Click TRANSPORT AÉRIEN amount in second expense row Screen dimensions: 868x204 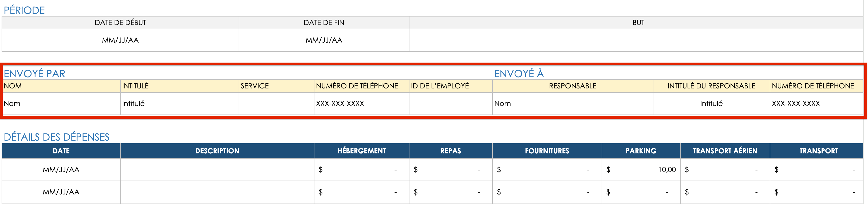(x=725, y=192)
